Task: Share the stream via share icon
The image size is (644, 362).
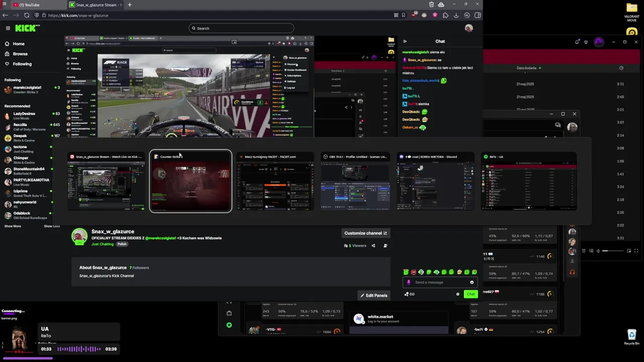Action: (373, 246)
